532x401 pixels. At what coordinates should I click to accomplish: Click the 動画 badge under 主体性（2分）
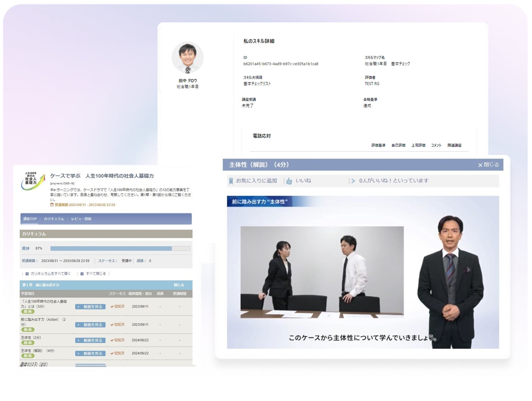(28, 343)
